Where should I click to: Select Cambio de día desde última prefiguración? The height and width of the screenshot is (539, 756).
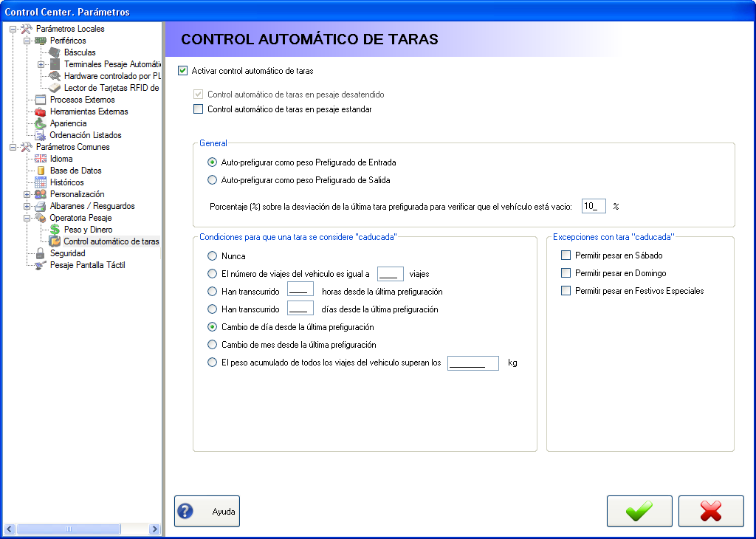click(212, 327)
